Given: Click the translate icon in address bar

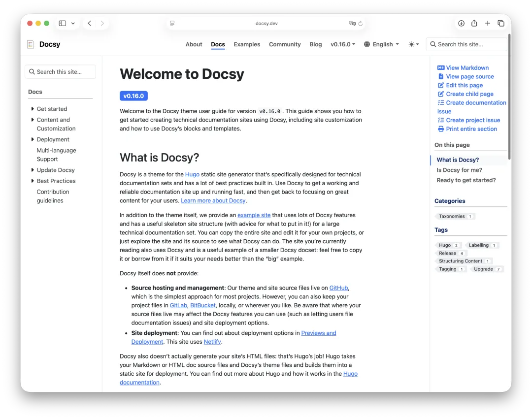Looking at the screenshot, I should [352, 24].
